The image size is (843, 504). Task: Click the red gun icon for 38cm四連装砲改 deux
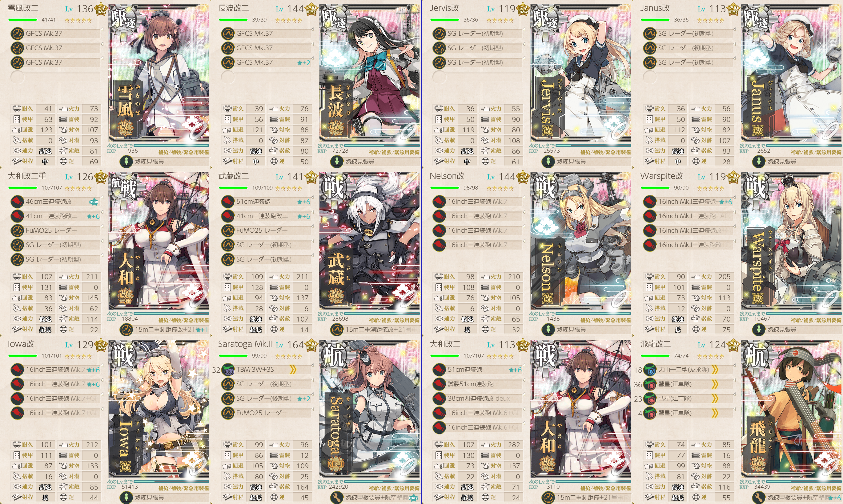[439, 399]
